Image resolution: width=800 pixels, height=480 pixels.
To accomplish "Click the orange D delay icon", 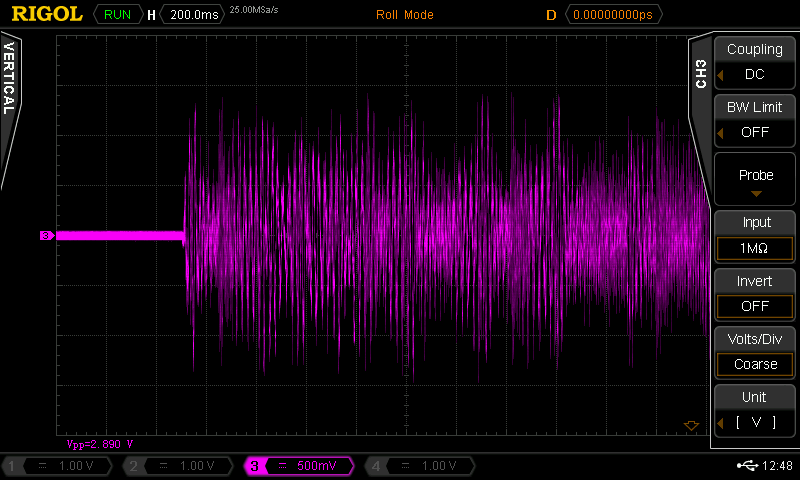I will [550, 15].
